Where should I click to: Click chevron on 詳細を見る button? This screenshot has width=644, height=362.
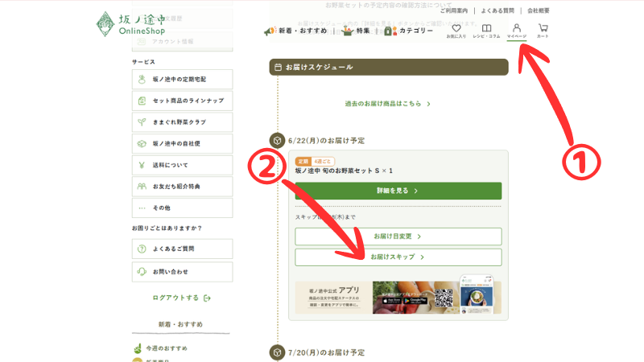415,191
